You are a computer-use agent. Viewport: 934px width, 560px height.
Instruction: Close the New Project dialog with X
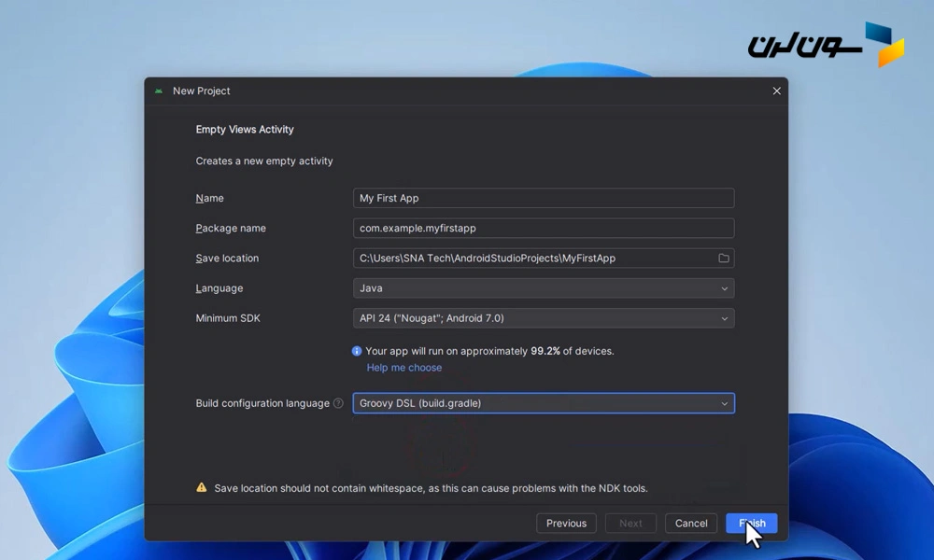[776, 91]
